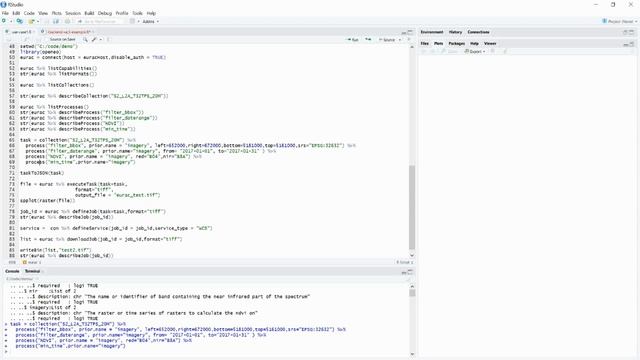Open the function navigator in editor status bar

32,262
